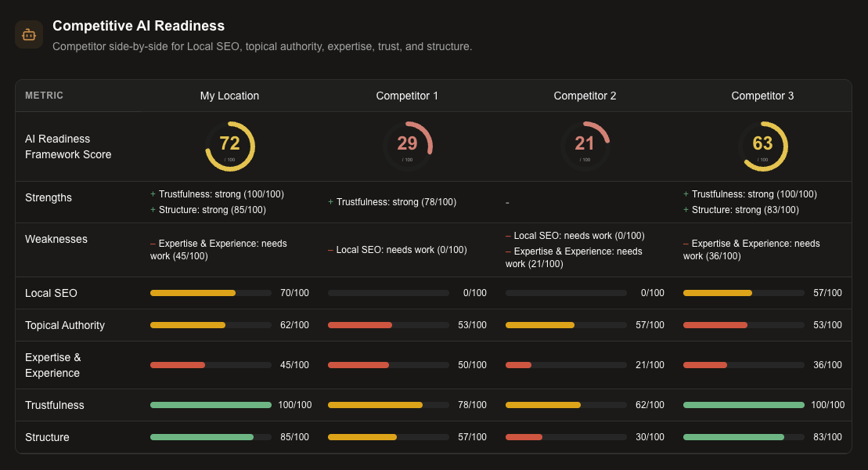Click Competitor 2 Structure red progress bar
Viewport: 868px width, 470px height.
click(567, 437)
